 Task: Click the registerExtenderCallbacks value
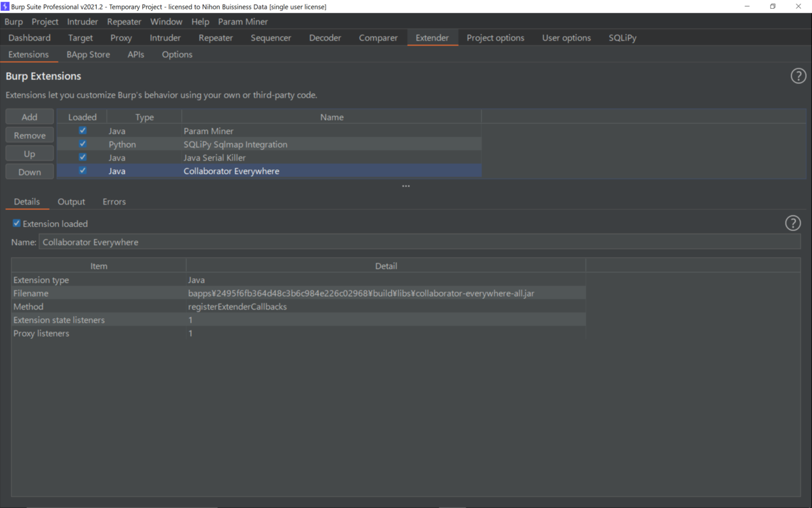coord(238,306)
